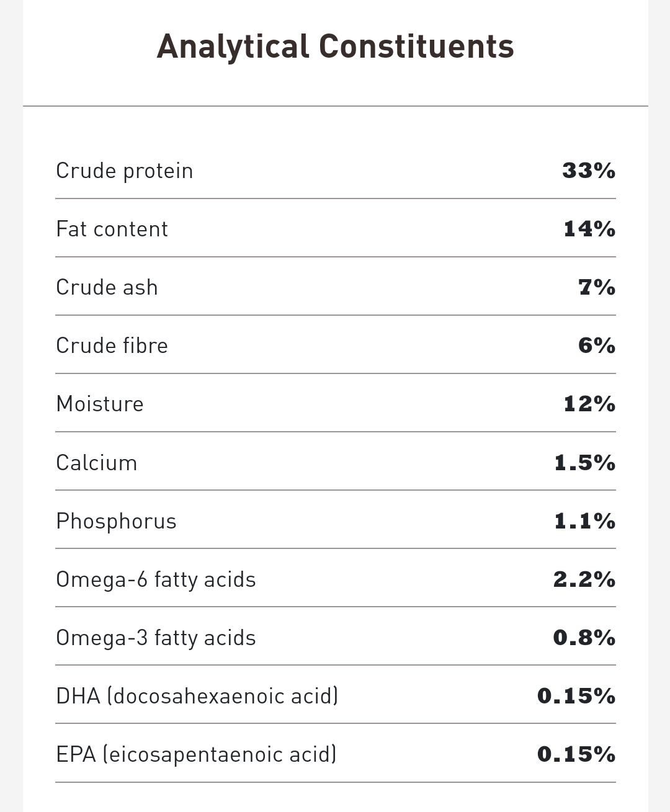Select the Phosphorus label
Viewport: 670px width, 812px height.
[116, 521]
